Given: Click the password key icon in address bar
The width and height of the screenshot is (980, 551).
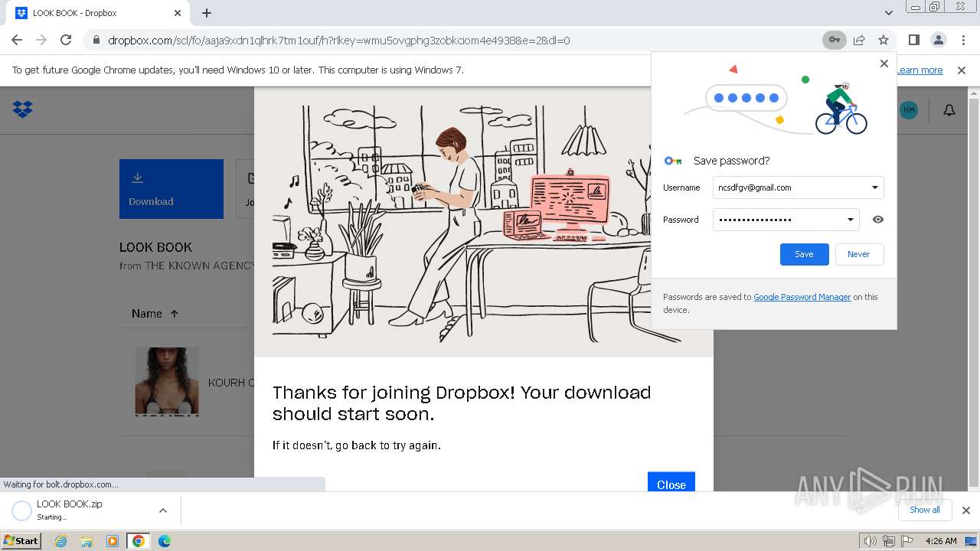Looking at the screenshot, I should click(x=834, y=40).
